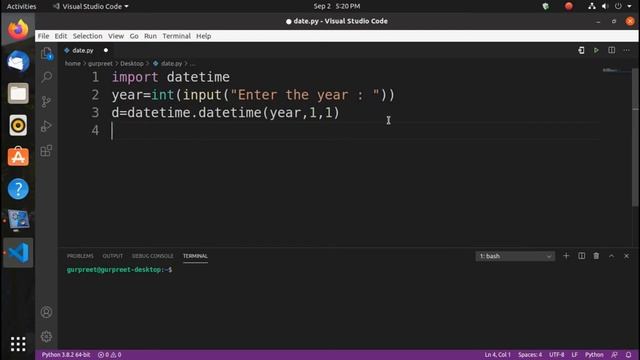Open the Extensions view

pos(47,151)
